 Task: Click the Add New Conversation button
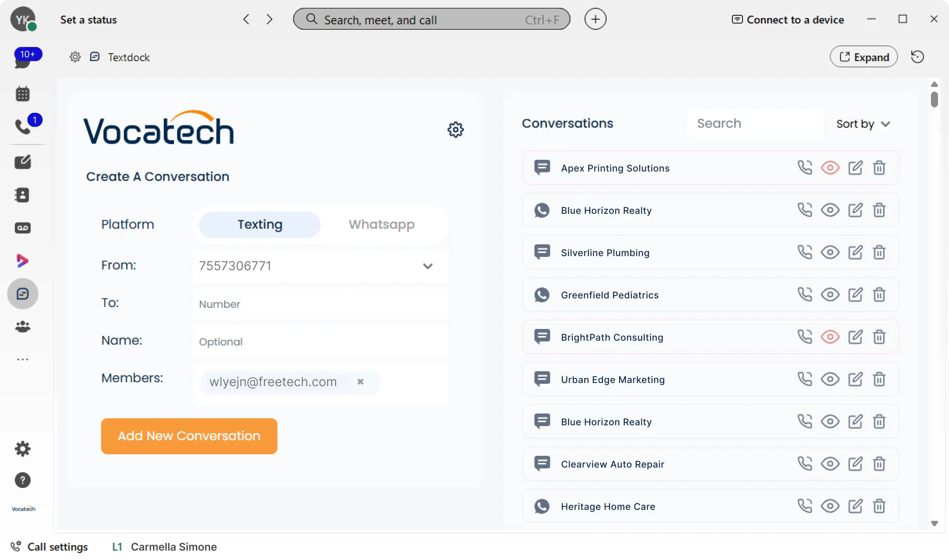[189, 436]
